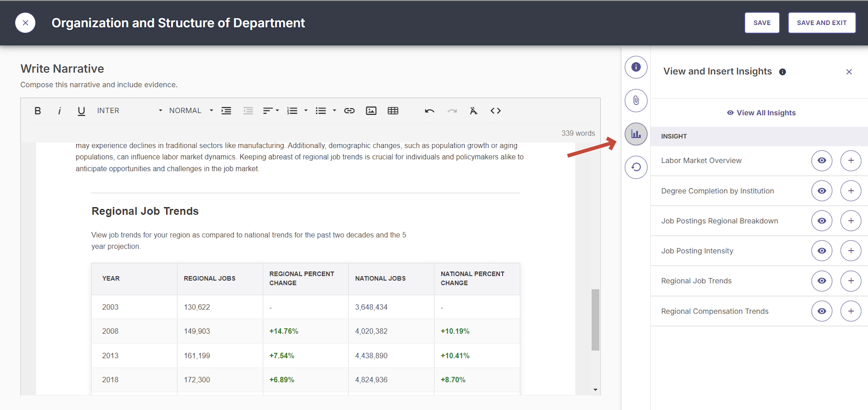
Task: Click the +10.41% national change cell
Action: point(477,356)
